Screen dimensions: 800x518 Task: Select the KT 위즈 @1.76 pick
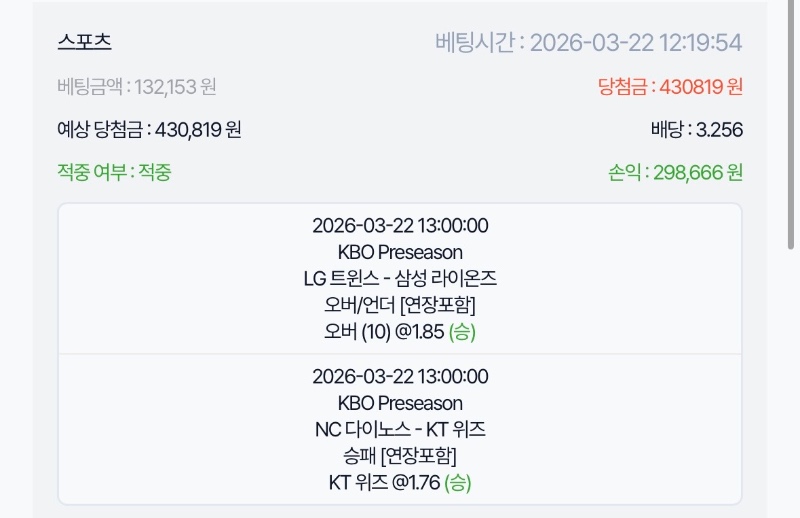pyautogui.click(x=385, y=483)
